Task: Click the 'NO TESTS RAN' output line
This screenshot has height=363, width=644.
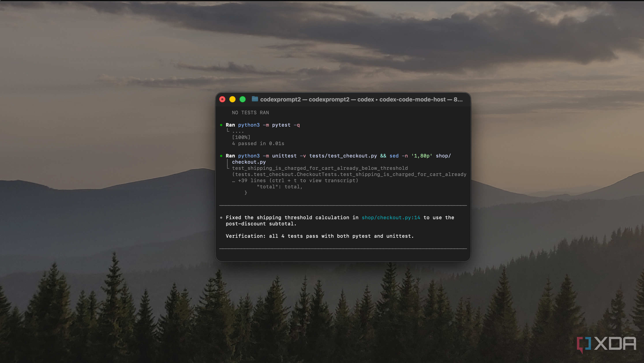Action: (x=250, y=112)
